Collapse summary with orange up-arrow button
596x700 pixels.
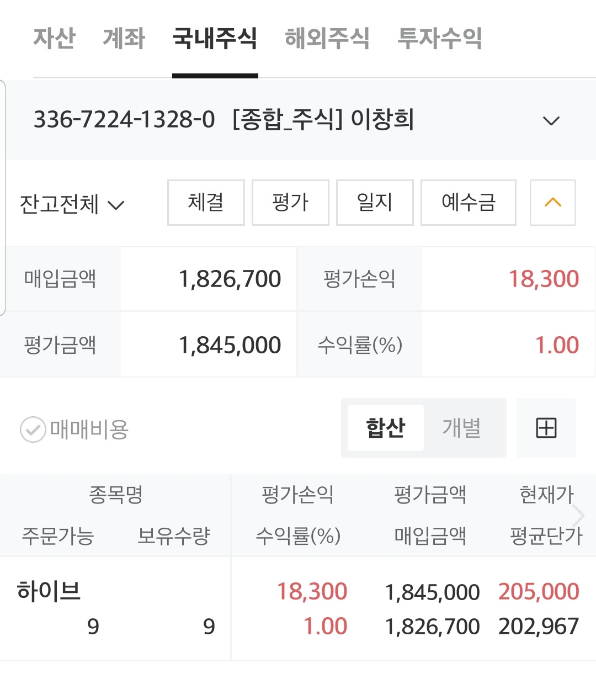552,203
